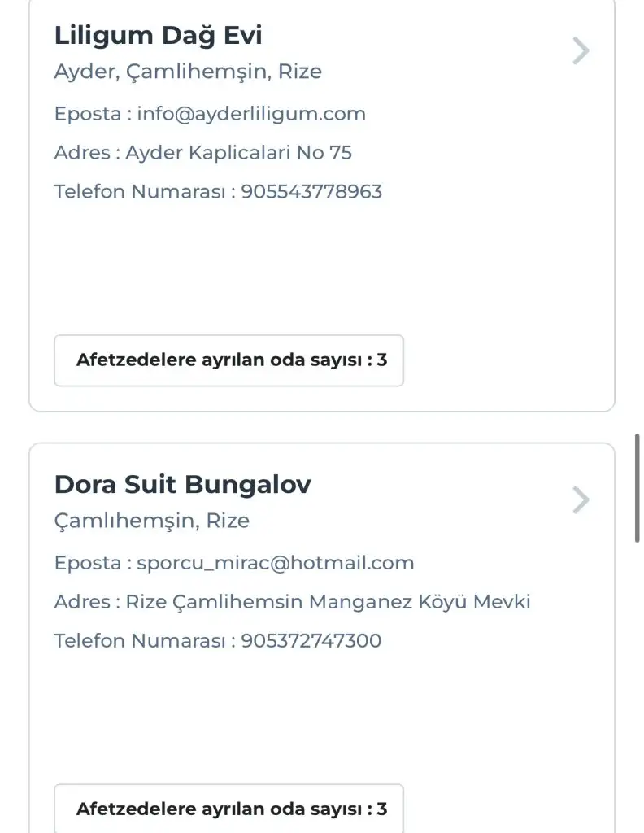644x833 pixels.
Task: Click the Eposta label in Liligum card
Action: [x=87, y=114]
